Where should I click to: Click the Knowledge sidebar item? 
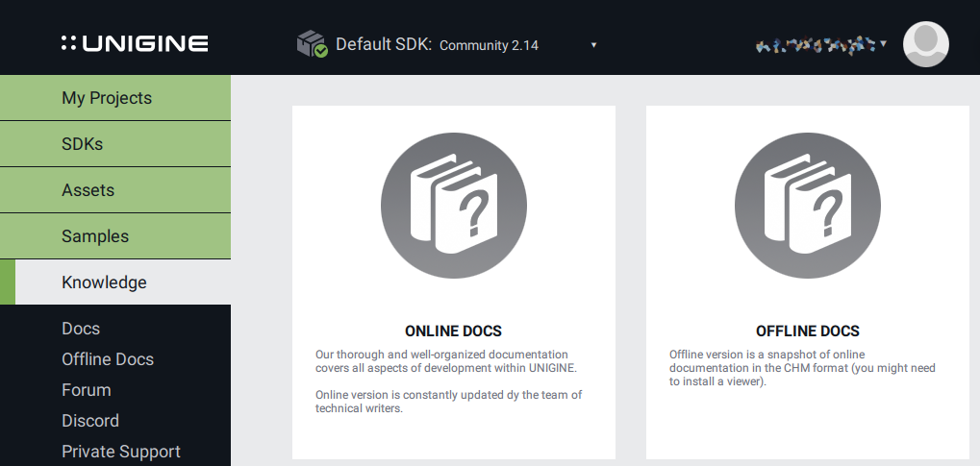point(115,282)
